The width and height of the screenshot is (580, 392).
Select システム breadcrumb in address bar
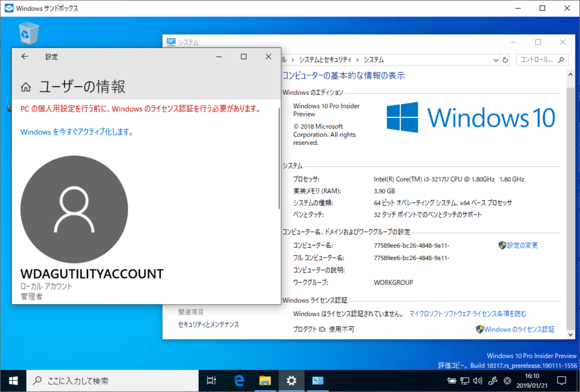pos(374,59)
